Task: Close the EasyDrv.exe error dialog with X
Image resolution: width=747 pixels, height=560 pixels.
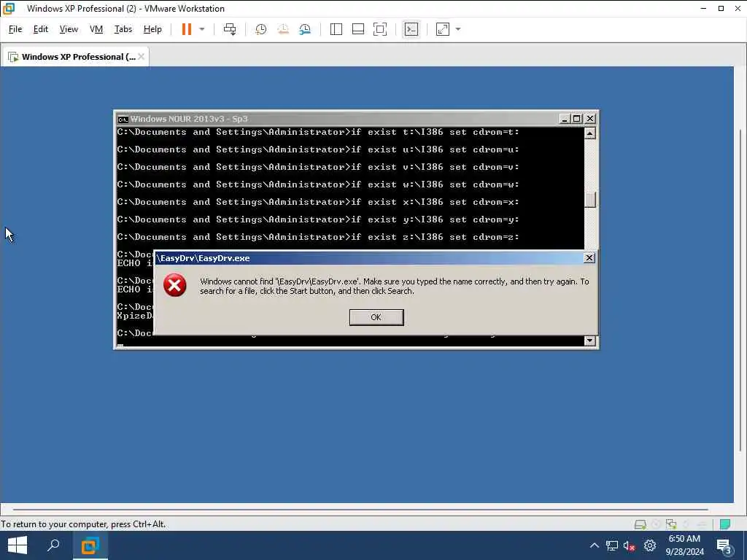Action: coord(589,257)
